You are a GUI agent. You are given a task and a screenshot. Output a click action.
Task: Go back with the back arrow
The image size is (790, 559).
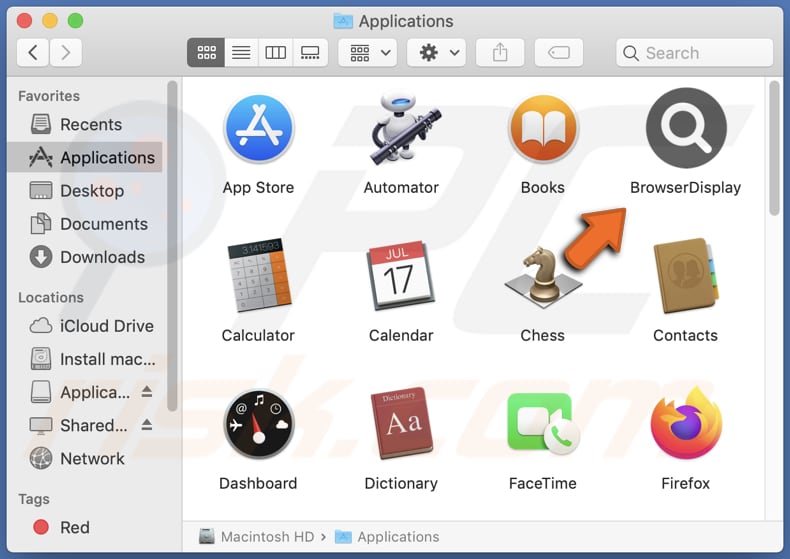33,52
